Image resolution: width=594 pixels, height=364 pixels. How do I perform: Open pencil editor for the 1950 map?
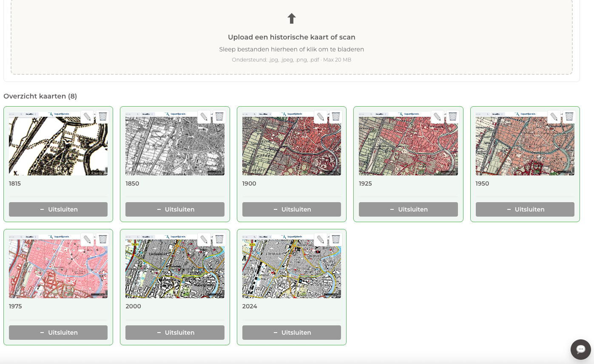pos(554,117)
